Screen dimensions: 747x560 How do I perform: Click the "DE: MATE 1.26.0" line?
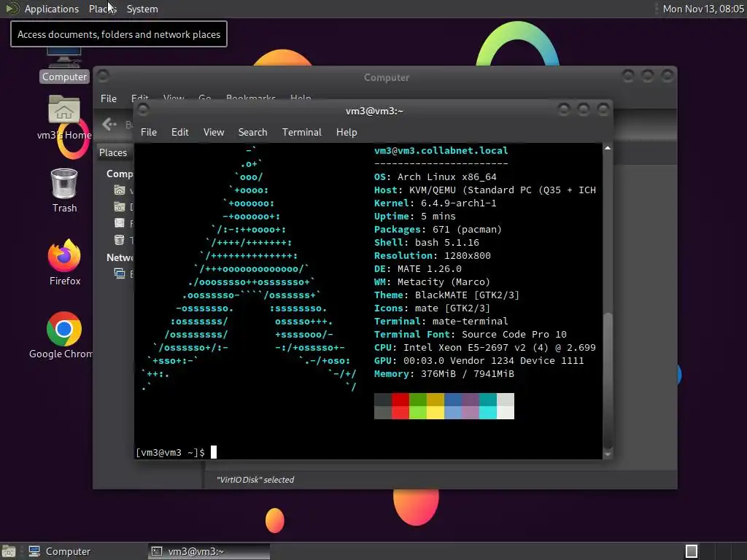(x=417, y=268)
